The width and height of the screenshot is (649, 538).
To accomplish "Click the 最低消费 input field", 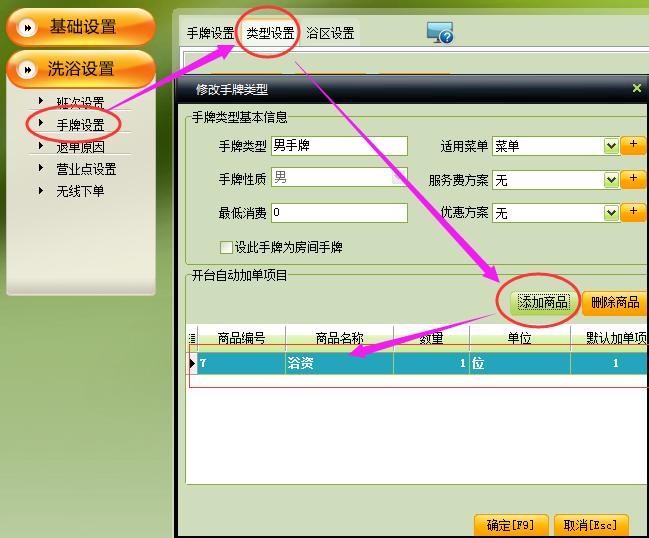I will tap(339, 213).
